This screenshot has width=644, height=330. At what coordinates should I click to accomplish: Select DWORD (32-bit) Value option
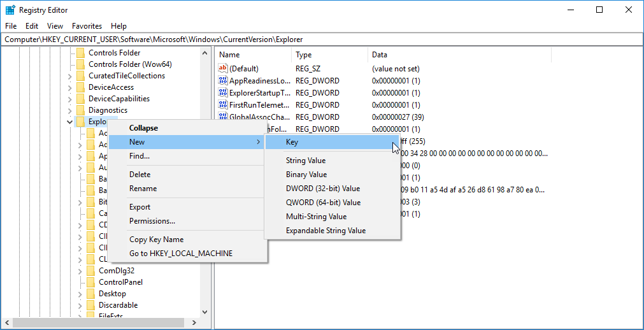click(332, 188)
